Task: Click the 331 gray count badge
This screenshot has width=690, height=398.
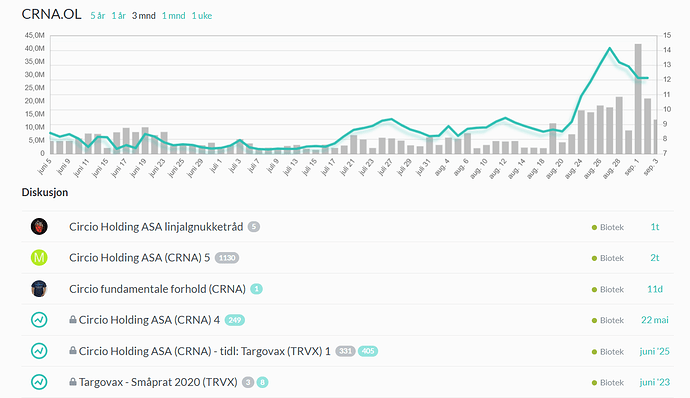Action: tap(345, 351)
